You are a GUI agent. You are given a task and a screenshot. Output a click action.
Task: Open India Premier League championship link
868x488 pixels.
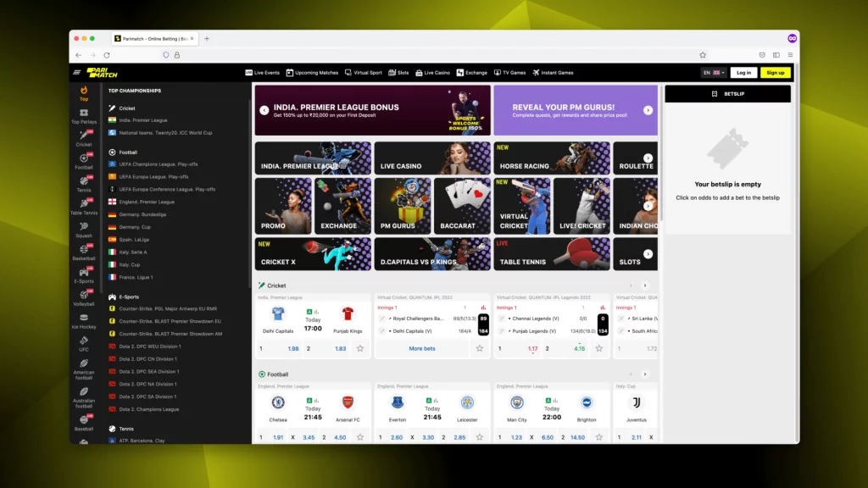tap(142, 120)
